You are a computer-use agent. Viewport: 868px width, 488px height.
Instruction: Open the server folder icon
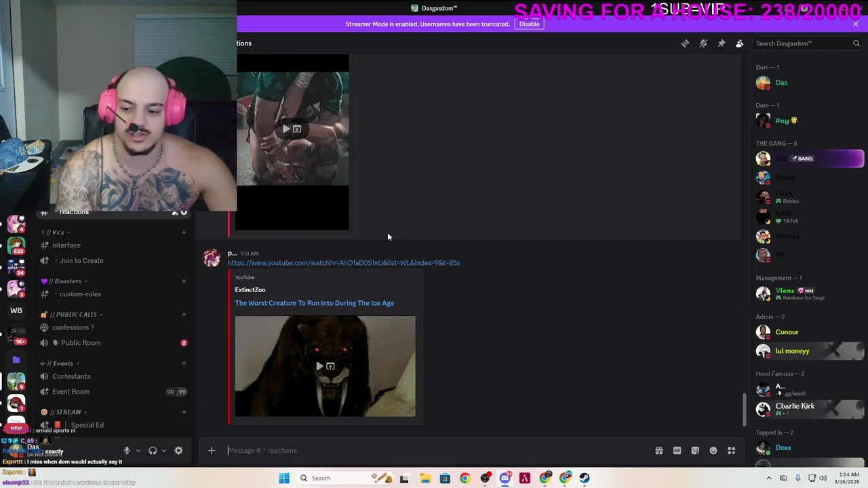click(16, 360)
